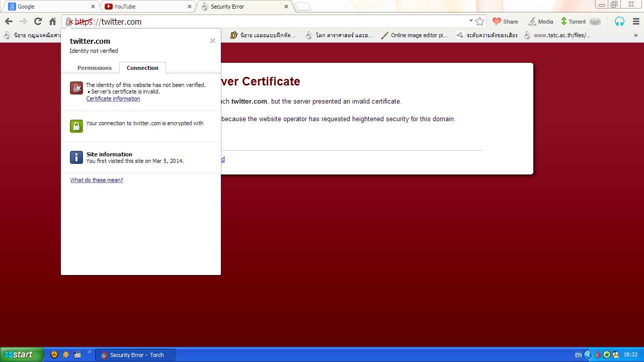Close the twitter.com site info popup

coord(212,41)
